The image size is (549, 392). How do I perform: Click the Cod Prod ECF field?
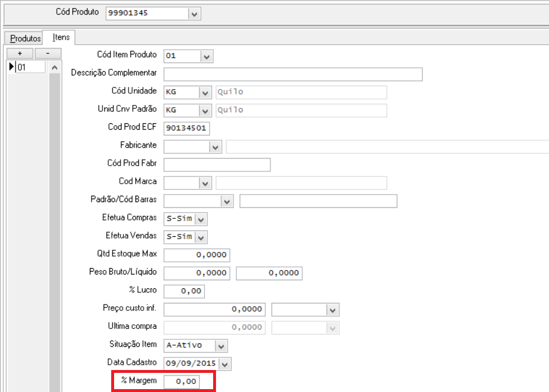coord(186,128)
